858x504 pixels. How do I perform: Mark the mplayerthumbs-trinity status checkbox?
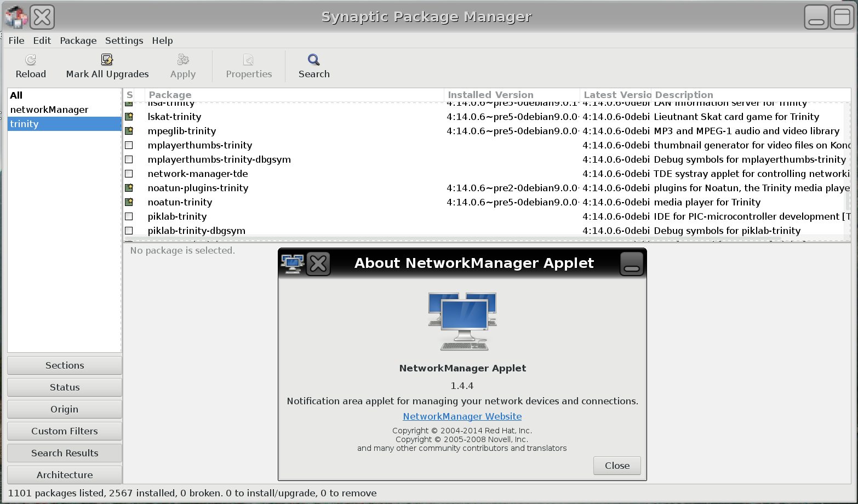tap(129, 145)
